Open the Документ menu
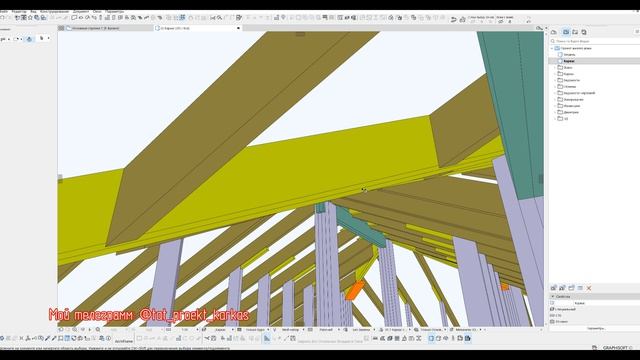 [x=81, y=12]
